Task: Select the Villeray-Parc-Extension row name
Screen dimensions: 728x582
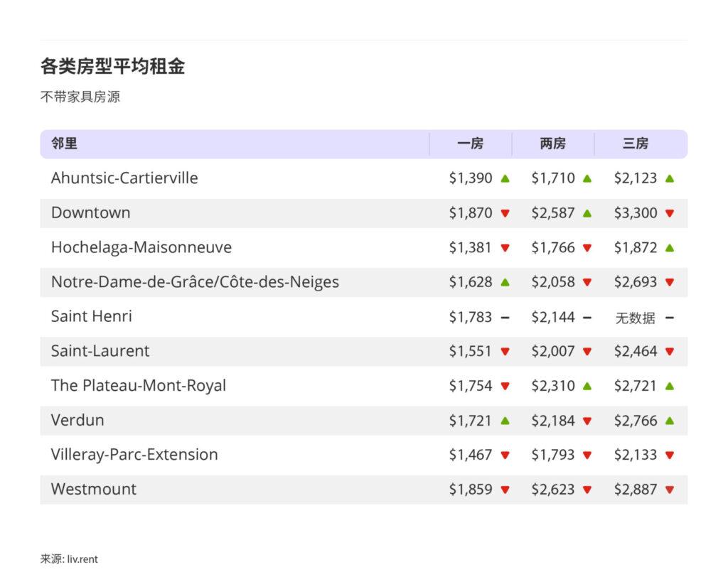Action: point(134,455)
